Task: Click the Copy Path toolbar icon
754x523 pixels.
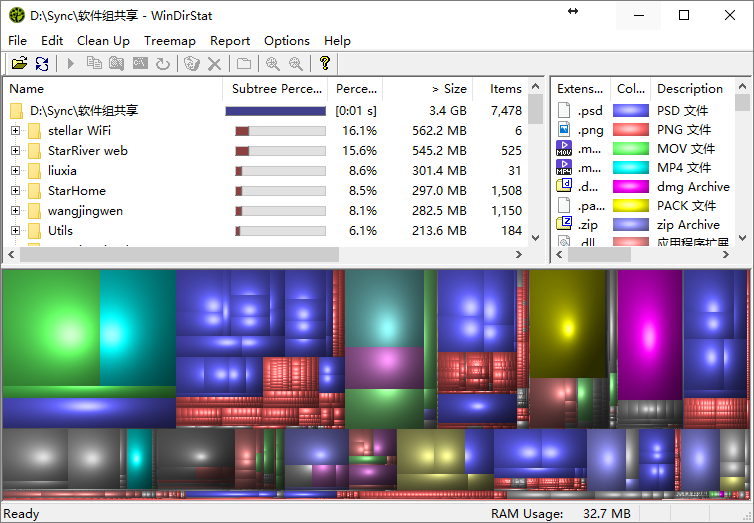Action: pyautogui.click(x=94, y=64)
